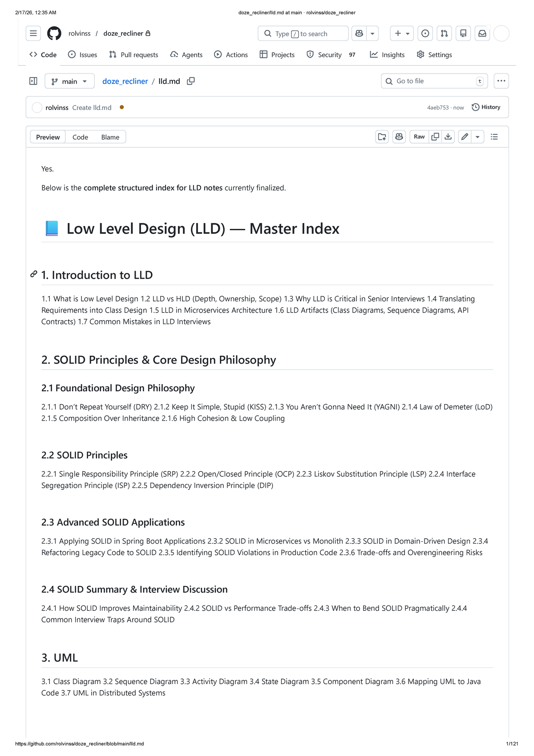Select the Code view
This screenshot has height=756, width=534.
(x=80, y=137)
